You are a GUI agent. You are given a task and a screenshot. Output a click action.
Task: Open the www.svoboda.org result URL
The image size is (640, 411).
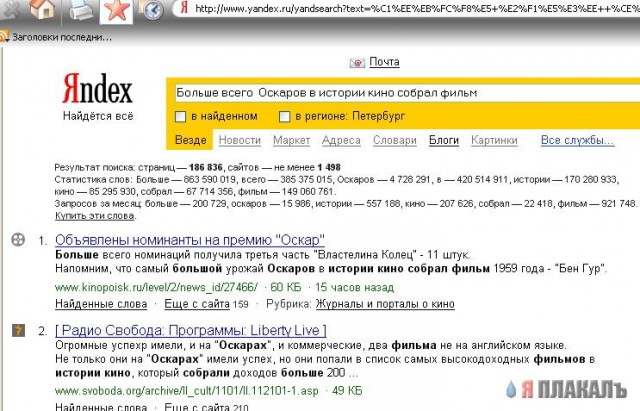click(x=187, y=391)
